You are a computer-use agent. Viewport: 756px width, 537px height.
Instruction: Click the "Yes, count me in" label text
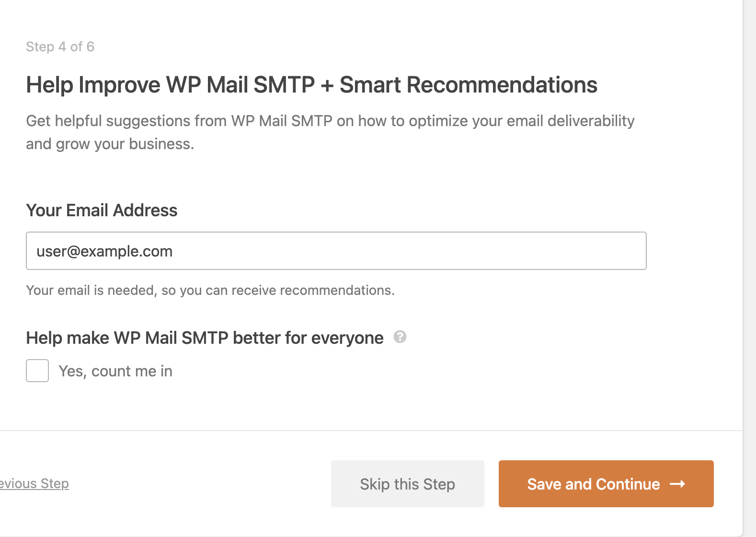tap(115, 371)
